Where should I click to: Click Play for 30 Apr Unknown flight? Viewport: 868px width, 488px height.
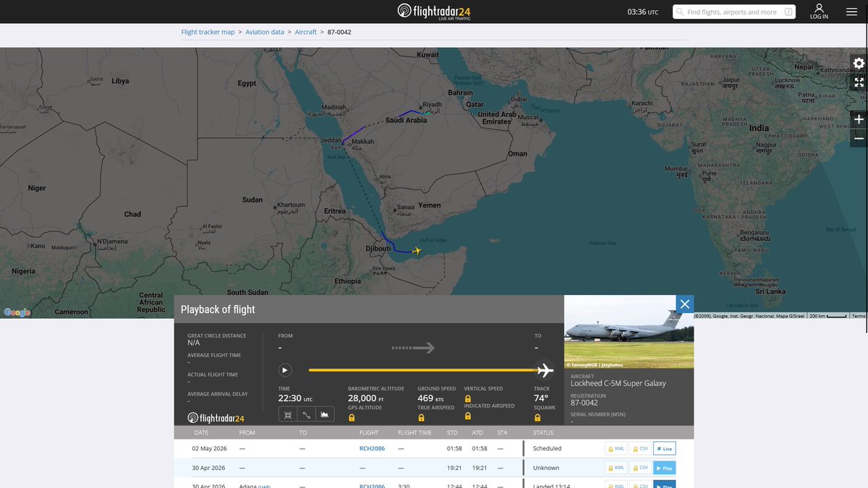(x=664, y=468)
